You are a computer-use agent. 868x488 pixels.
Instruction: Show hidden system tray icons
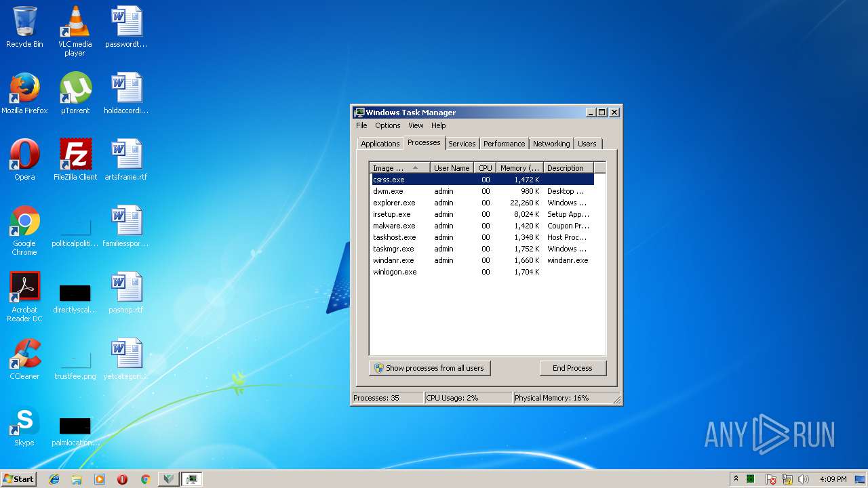[736, 479]
